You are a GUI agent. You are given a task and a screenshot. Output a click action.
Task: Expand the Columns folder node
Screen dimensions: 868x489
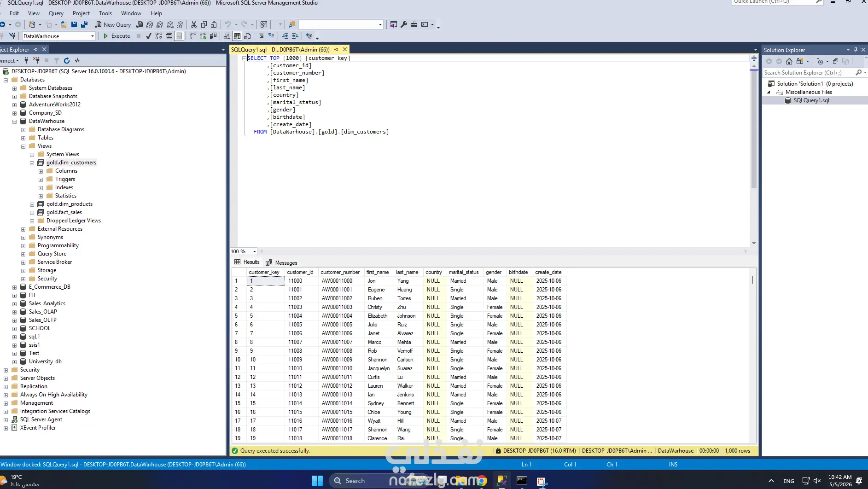[x=41, y=171]
